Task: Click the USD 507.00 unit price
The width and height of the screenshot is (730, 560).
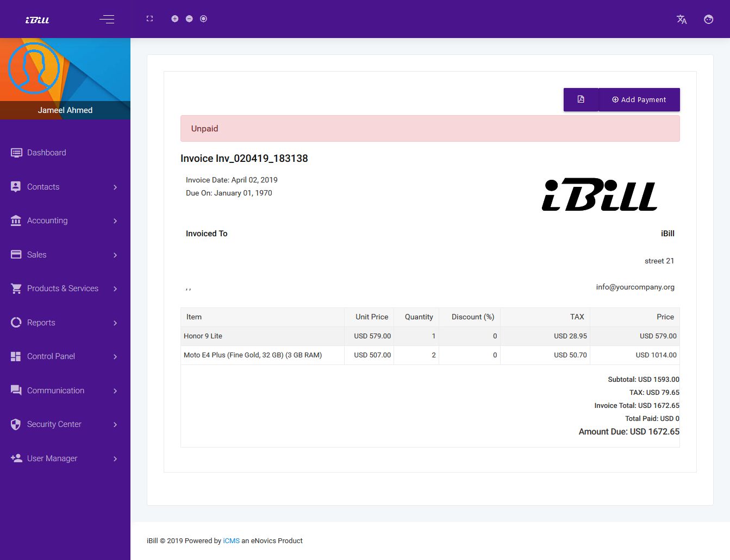Action: [x=372, y=355]
